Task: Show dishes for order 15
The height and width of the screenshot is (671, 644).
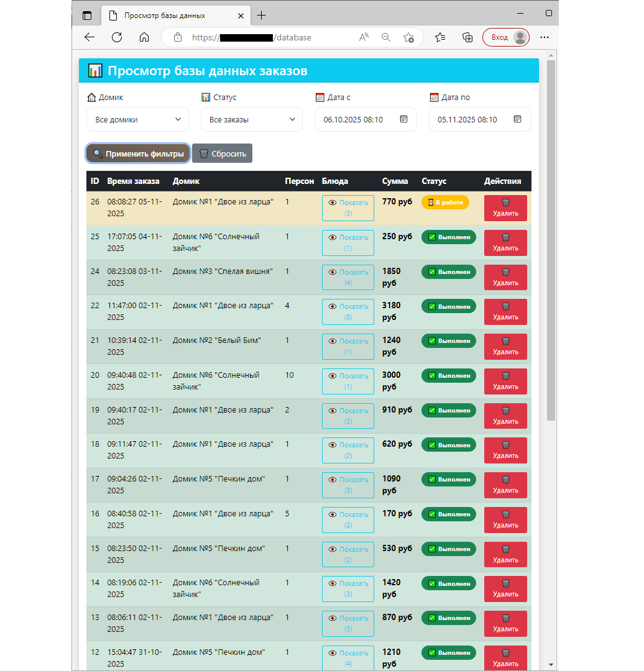Action: (x=348, y=554)
